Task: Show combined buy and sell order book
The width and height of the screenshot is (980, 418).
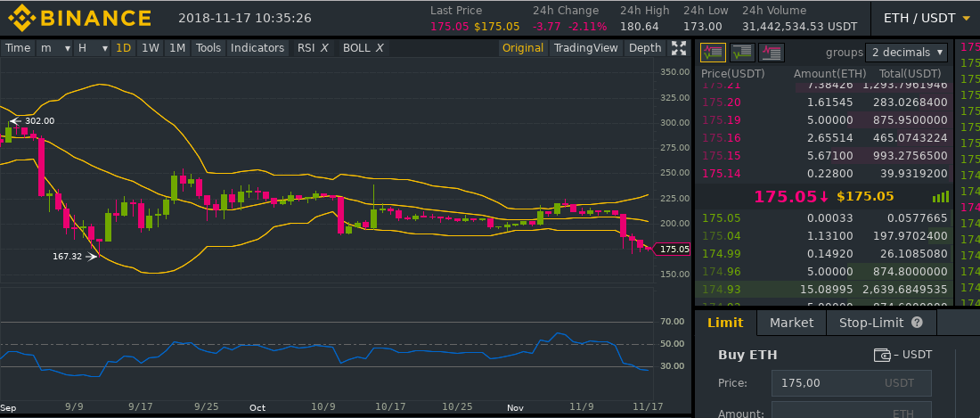Action: tap(713, 53)
